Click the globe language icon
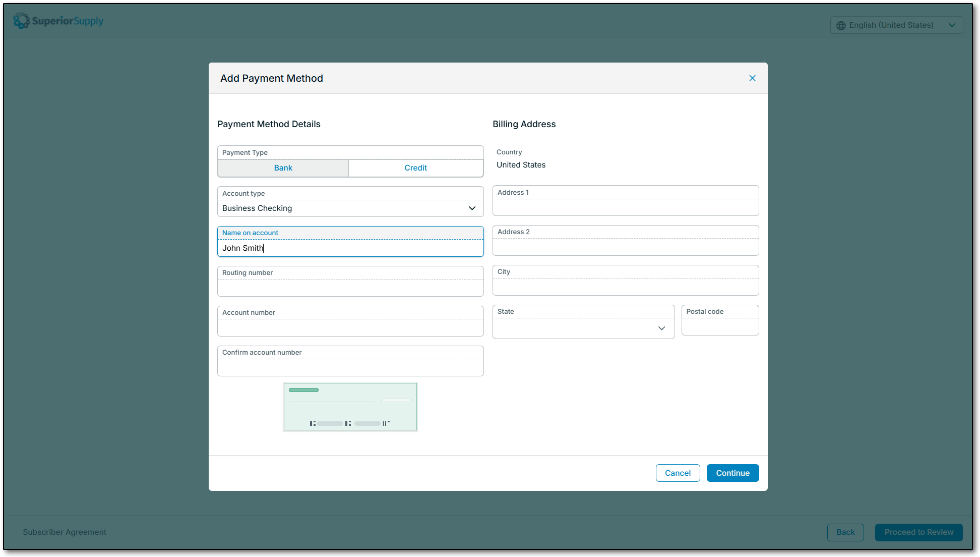Screen dimensions: 980x557 (x=841, y=25)
